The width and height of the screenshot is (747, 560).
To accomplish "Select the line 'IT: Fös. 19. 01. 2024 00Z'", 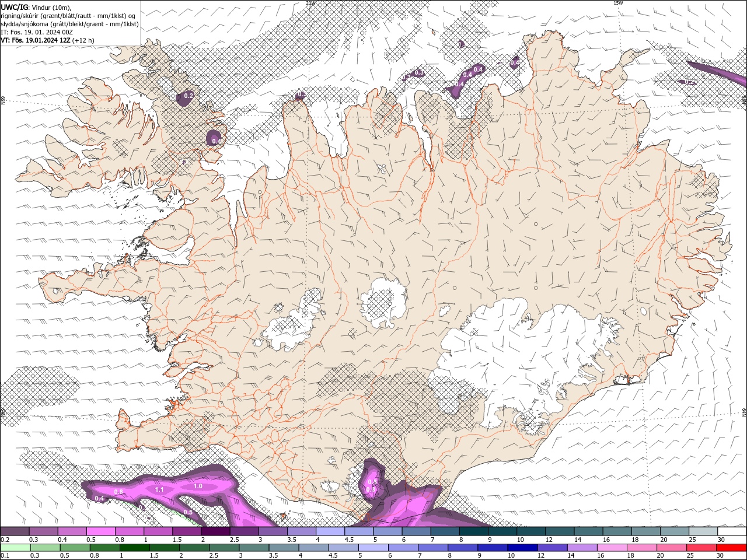I will coord(37,32).
